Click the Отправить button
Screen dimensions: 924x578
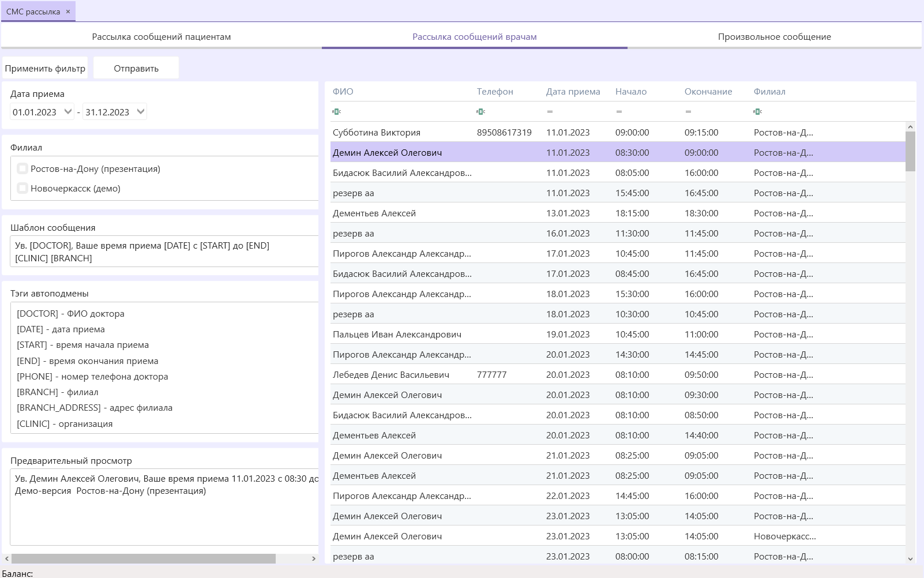pos(136,68)
